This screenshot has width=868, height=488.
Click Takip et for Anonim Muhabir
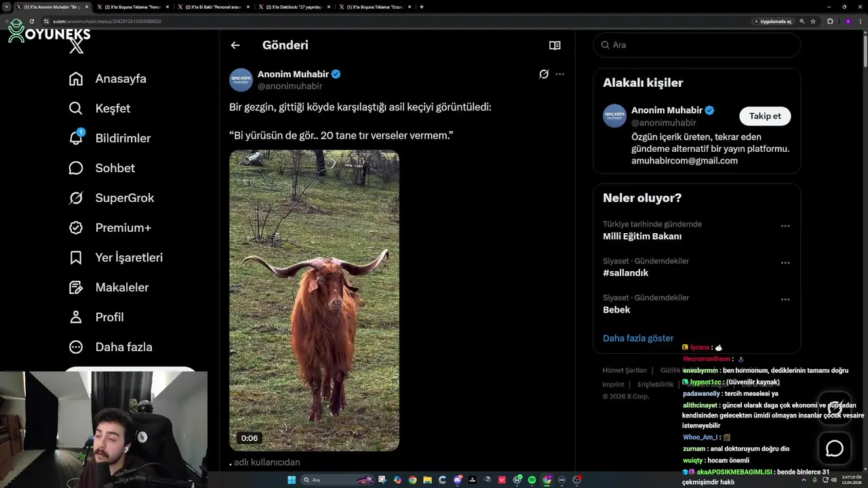[765, 116]
